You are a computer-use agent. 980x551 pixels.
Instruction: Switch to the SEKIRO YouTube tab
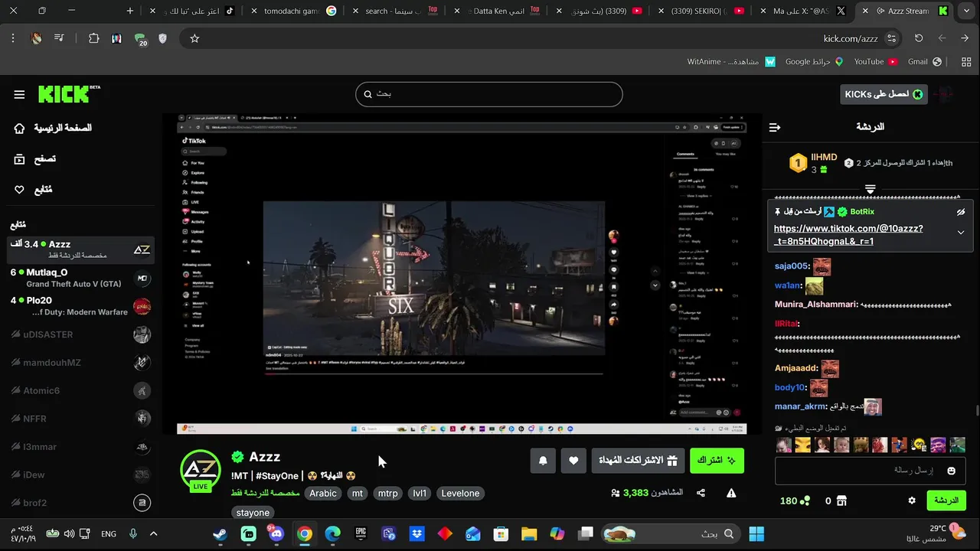(704, 11)
